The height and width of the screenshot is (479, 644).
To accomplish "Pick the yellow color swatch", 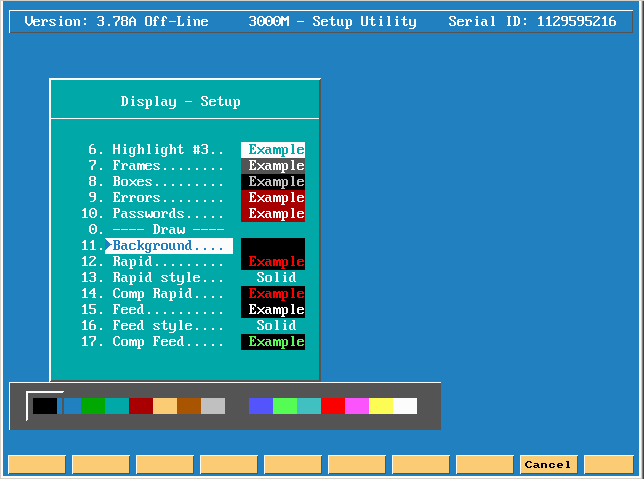I will (x=381, y=406).
